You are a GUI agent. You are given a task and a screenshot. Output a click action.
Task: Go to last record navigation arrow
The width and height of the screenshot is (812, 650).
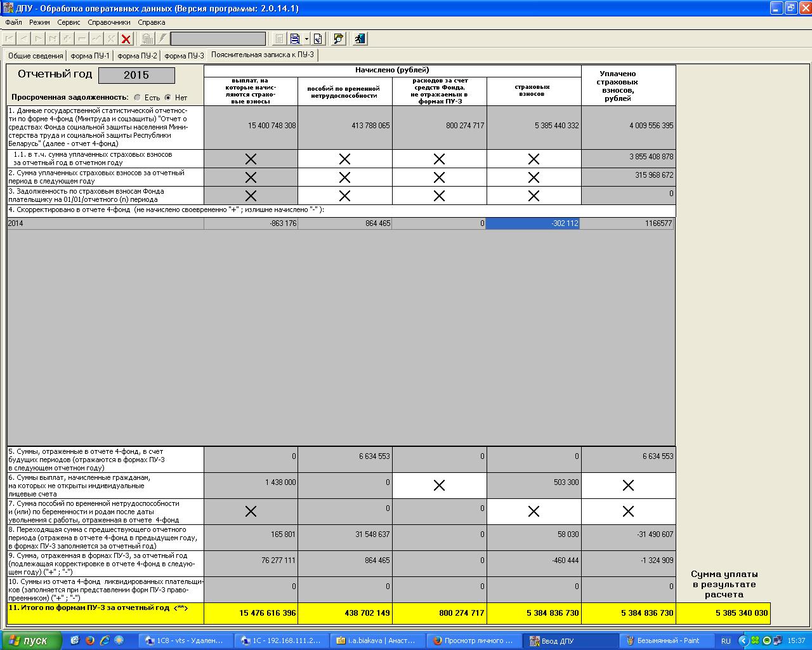[53, 39]
